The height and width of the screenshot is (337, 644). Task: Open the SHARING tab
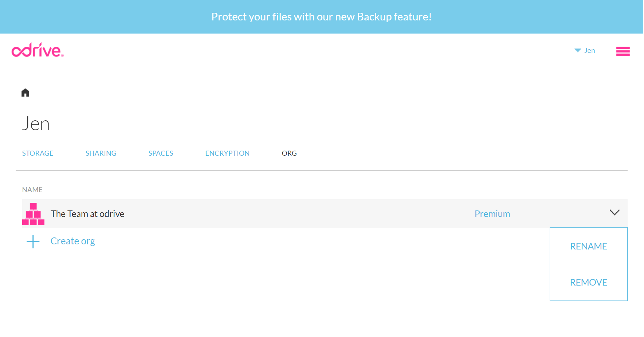pyautogui.click(x=101, y=154)
